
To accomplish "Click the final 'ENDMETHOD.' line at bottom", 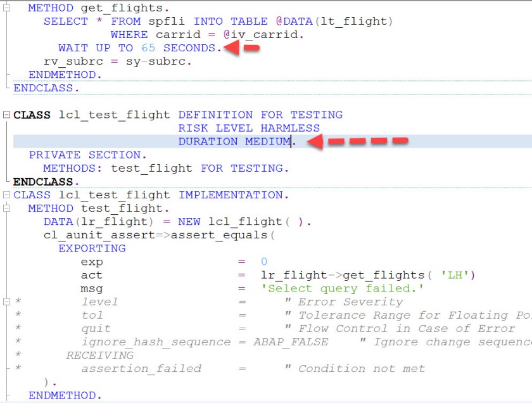I will click(65, 395).
